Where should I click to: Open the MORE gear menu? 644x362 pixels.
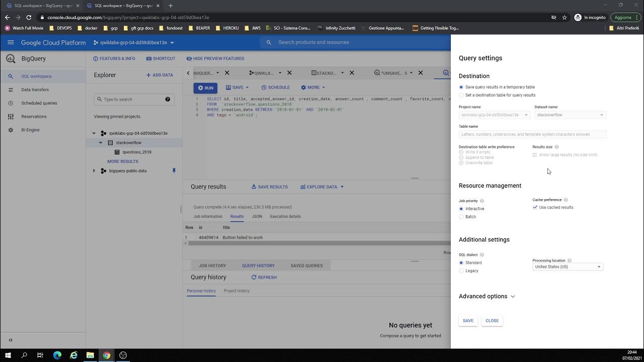312,87
